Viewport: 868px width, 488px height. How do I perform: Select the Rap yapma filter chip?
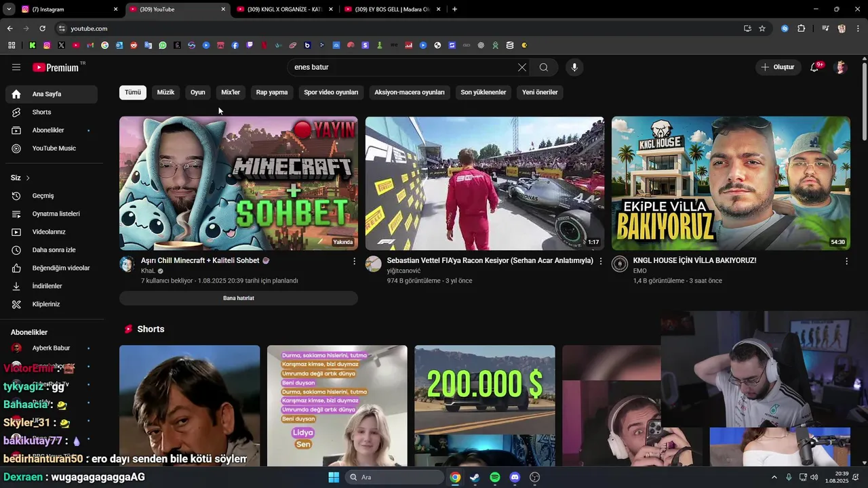pyautogui.click(x=272, y=92)
